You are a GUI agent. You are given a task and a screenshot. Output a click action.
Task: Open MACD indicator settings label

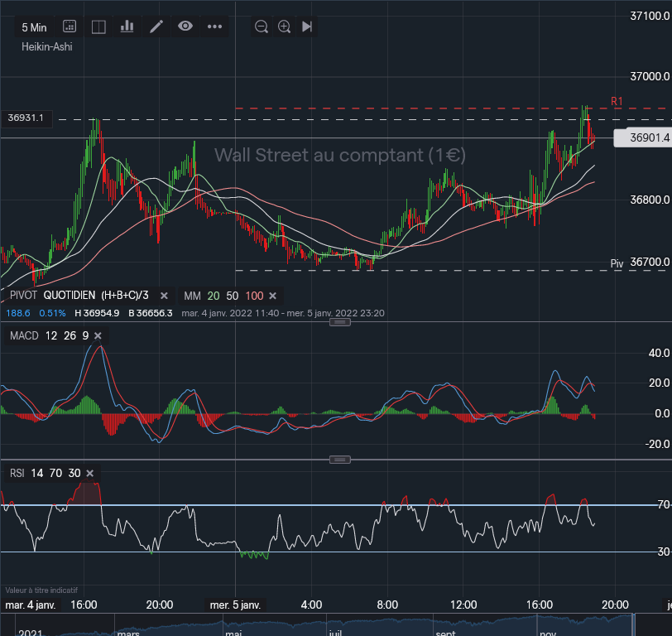tap(24, 335)
